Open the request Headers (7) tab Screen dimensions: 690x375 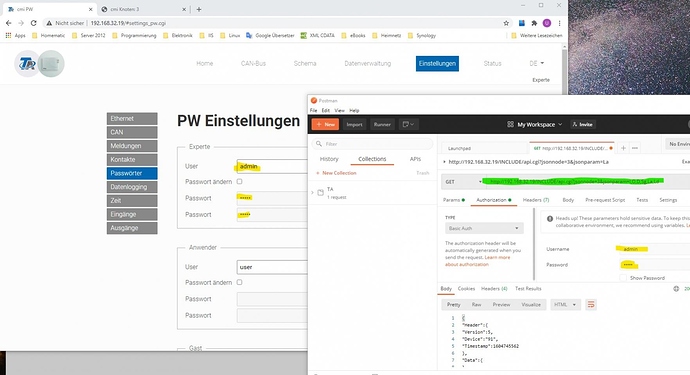tap(536, 200)
